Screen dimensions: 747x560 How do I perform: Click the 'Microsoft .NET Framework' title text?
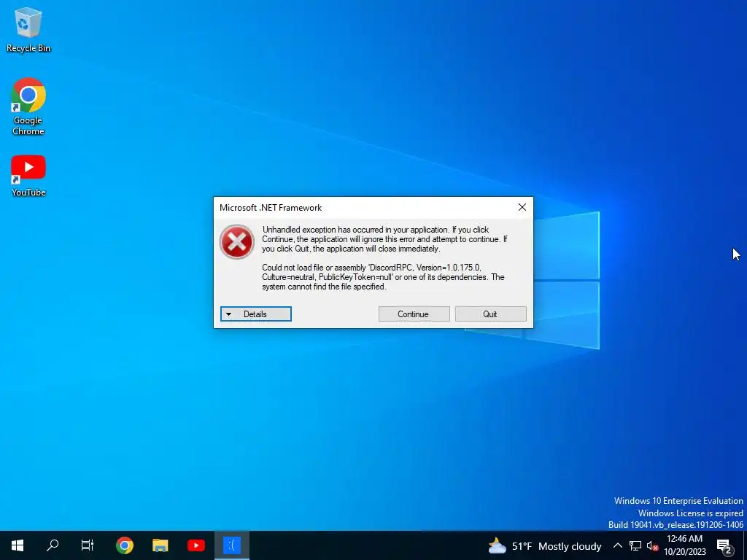click(271, 208)
